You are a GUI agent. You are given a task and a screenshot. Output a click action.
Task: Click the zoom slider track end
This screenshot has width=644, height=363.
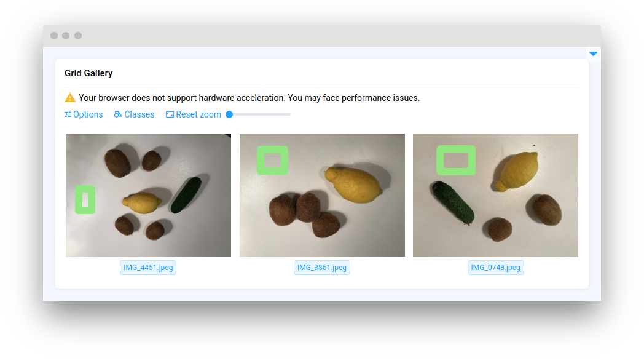click(x=289, y=114)
